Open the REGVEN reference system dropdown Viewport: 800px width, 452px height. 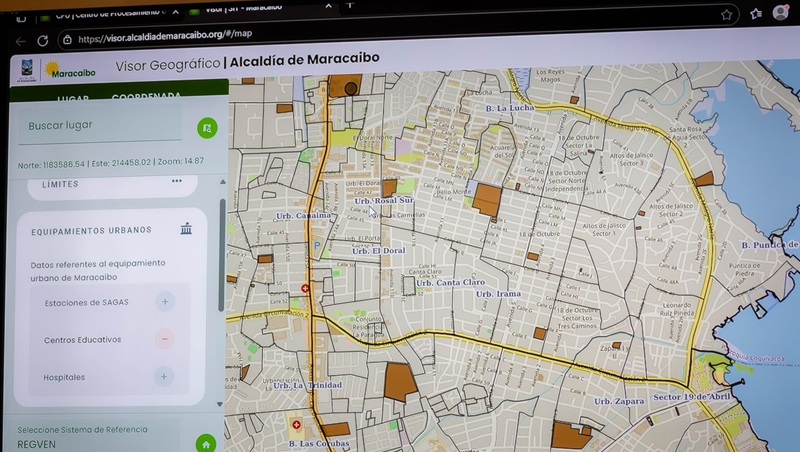pyautogui.click(x=100, y=442)
